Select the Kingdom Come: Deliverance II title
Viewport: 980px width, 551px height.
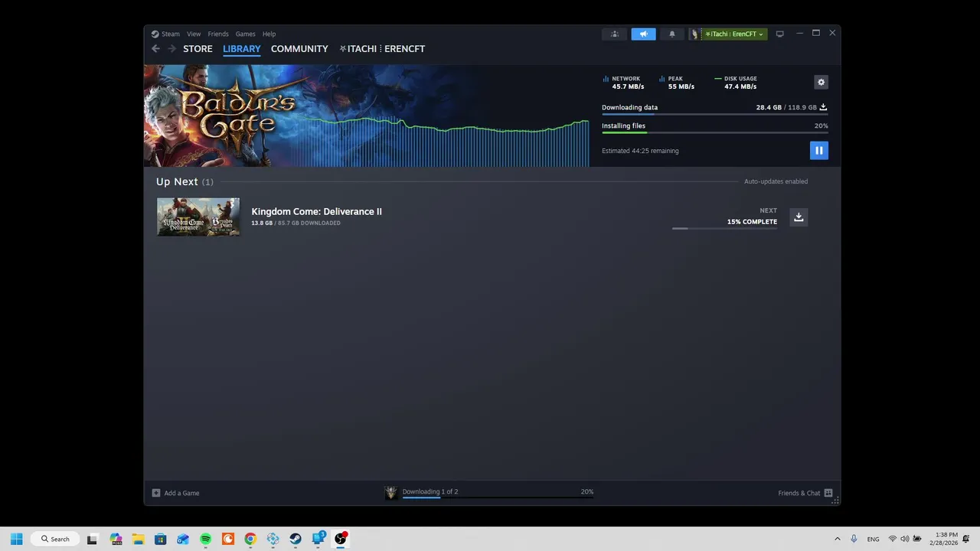316,211
